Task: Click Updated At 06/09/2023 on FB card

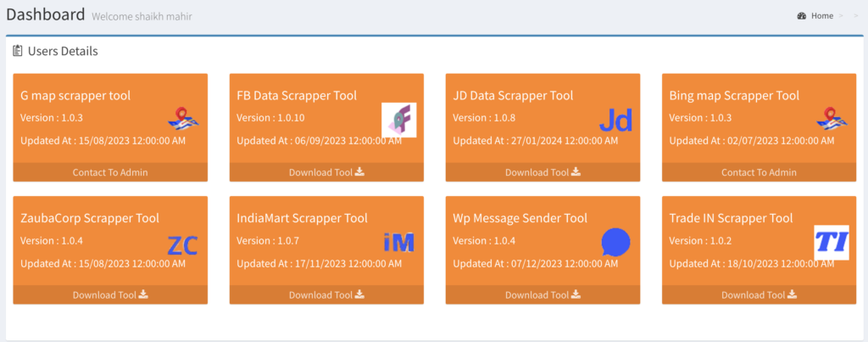Action: click(319, 141)
